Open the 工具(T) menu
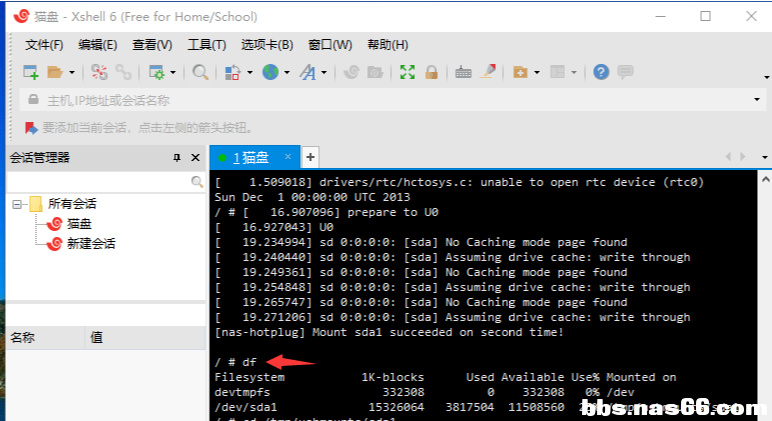The image size is (772, 421). (207, 45)
